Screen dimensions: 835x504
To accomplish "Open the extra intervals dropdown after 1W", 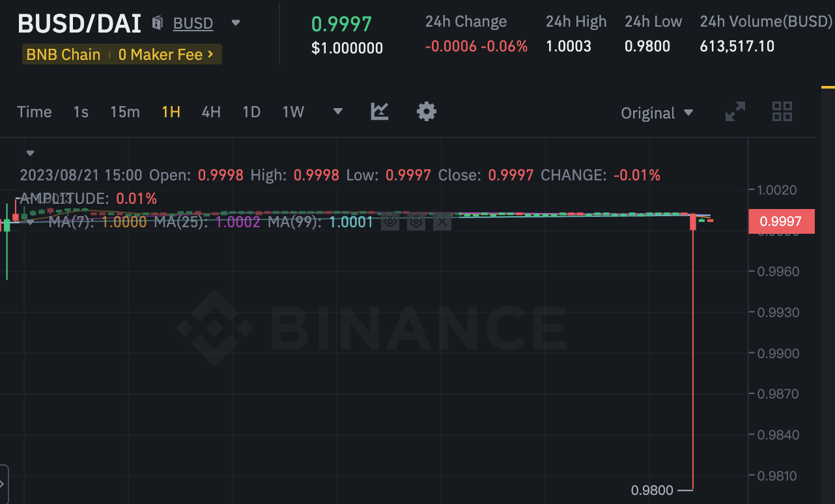I will (337, 111).
